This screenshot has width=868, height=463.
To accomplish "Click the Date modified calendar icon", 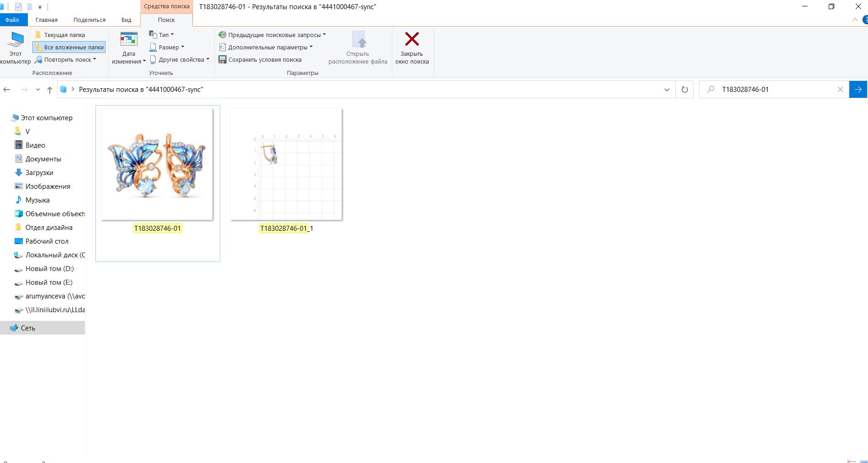I will (x=128, y=40).
